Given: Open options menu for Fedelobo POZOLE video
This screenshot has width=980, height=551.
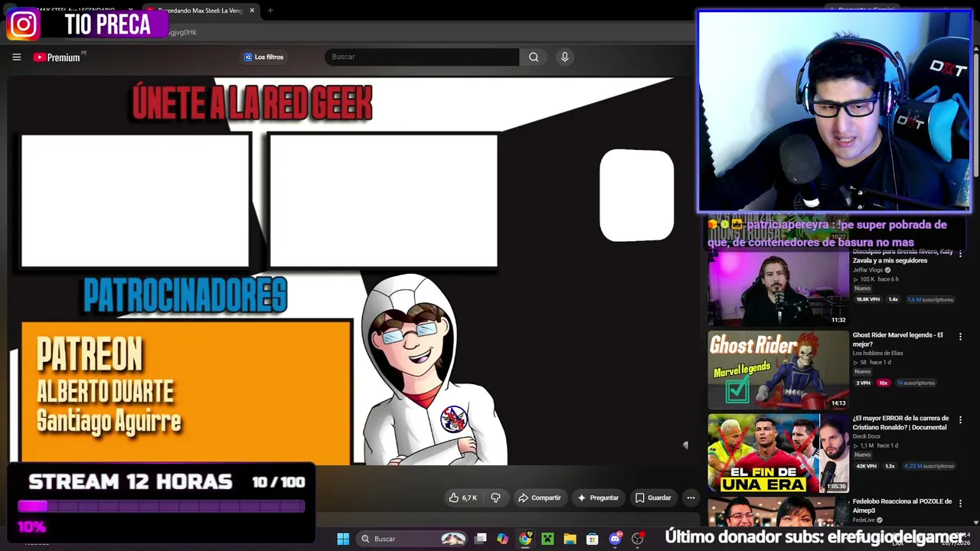Looking at the screenshot, I should [x=960, y=503].
